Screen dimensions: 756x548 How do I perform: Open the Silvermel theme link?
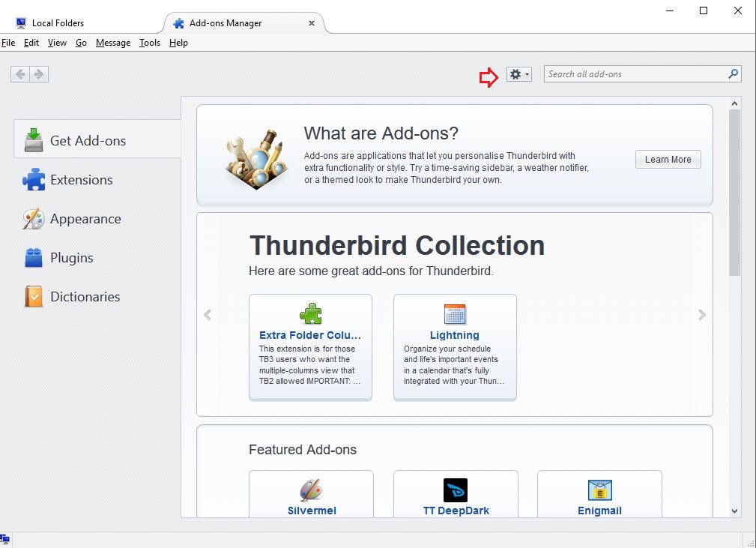tap(312, 511)
